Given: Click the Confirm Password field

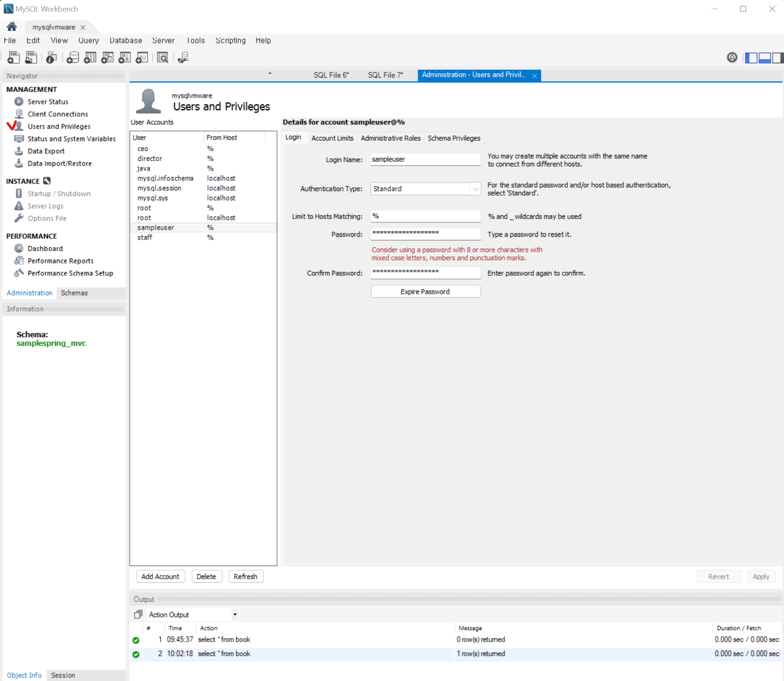Looking at the screenshot, I should click(x=425, y=272).
